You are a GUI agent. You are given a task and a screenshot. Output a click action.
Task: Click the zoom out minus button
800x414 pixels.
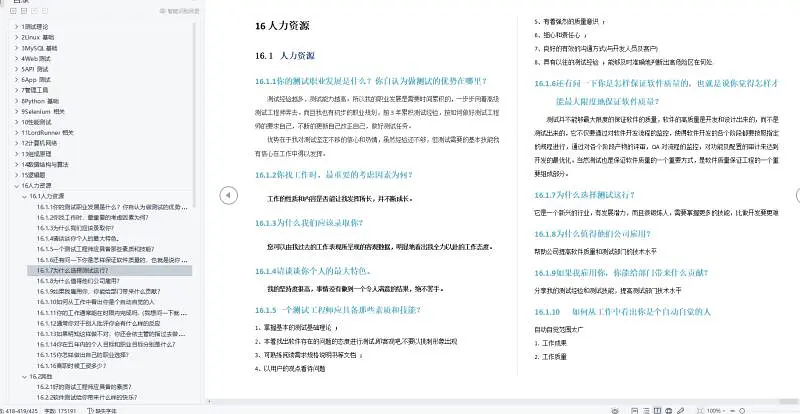(732, 410)
